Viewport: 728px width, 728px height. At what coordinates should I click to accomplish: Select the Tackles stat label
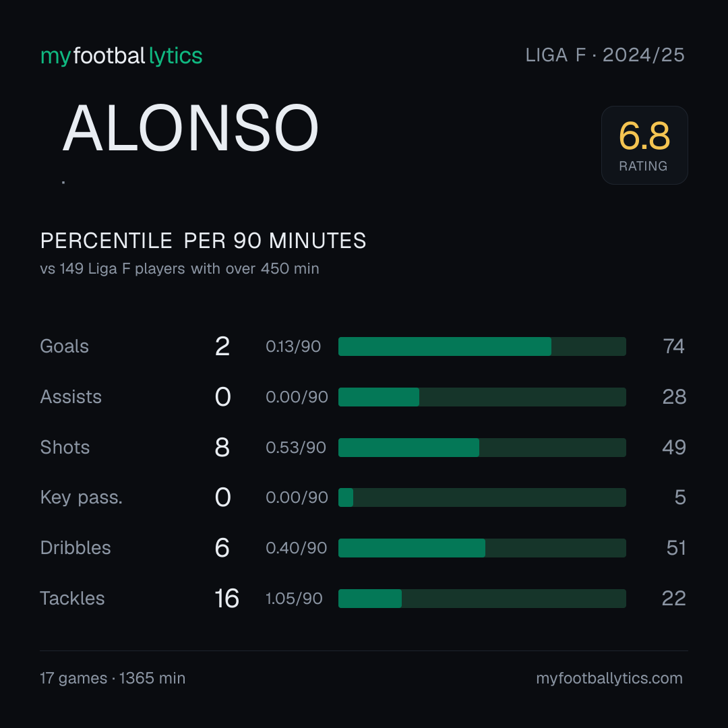[72, 599]
